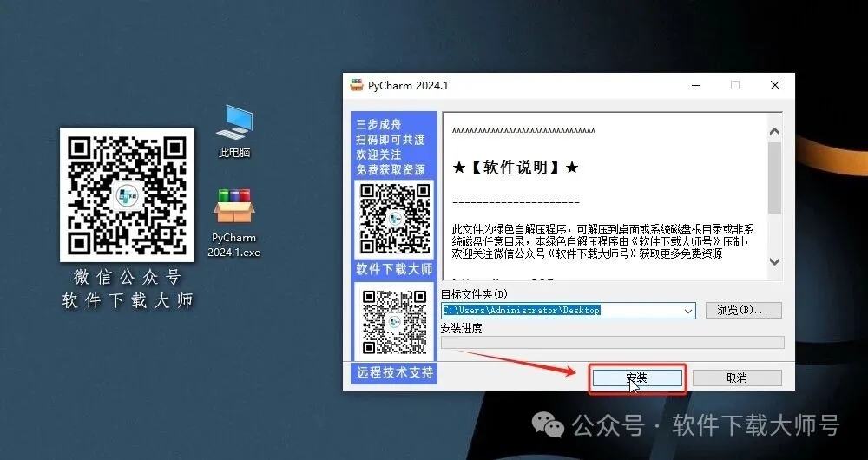Select the PyCharm 2024.1.exe desktop icon

(x=234, y=222)
